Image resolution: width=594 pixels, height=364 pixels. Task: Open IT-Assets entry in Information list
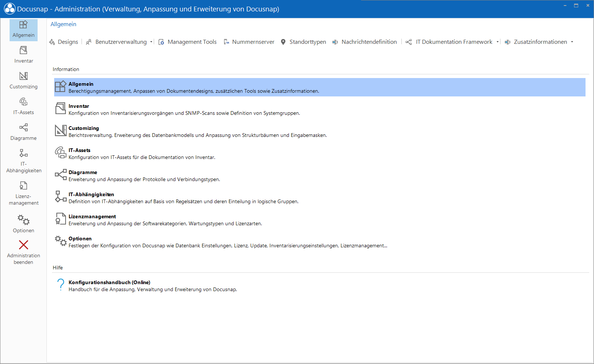(x=319, y=153)
